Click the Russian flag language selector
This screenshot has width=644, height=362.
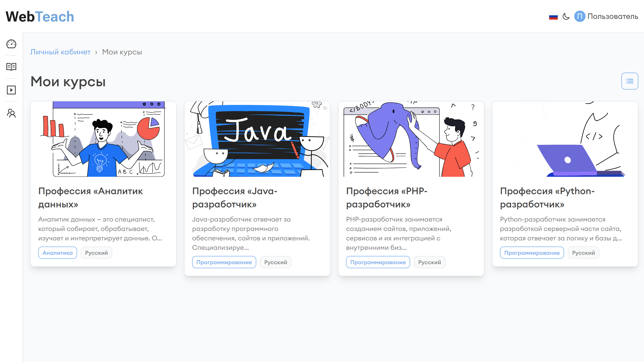coord(553,16)
